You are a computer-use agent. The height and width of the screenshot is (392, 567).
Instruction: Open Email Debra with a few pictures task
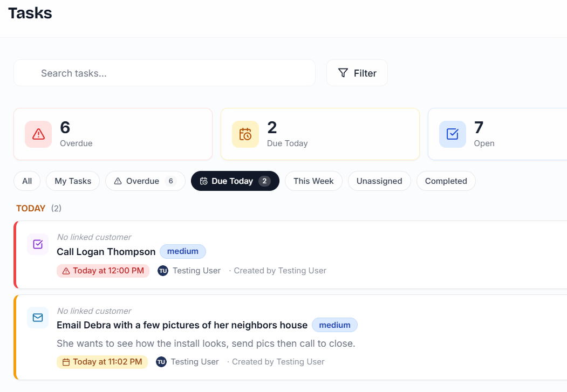click(182, 325)
